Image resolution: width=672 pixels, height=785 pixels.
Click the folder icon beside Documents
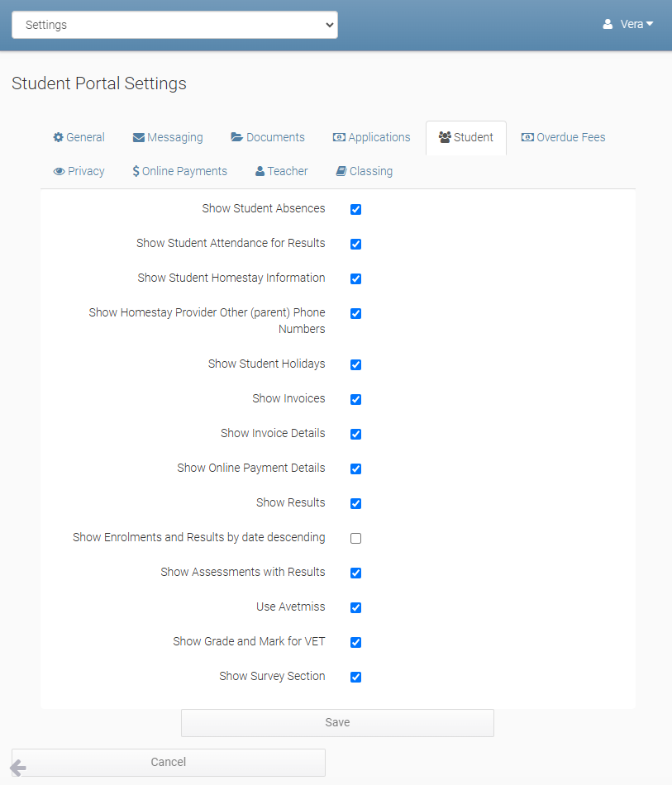(237, 138)
